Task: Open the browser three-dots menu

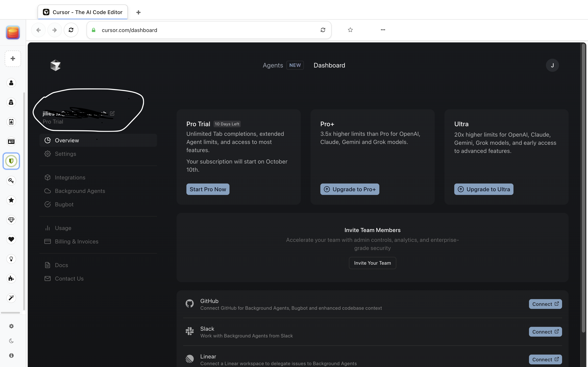Action: [383, 30]
